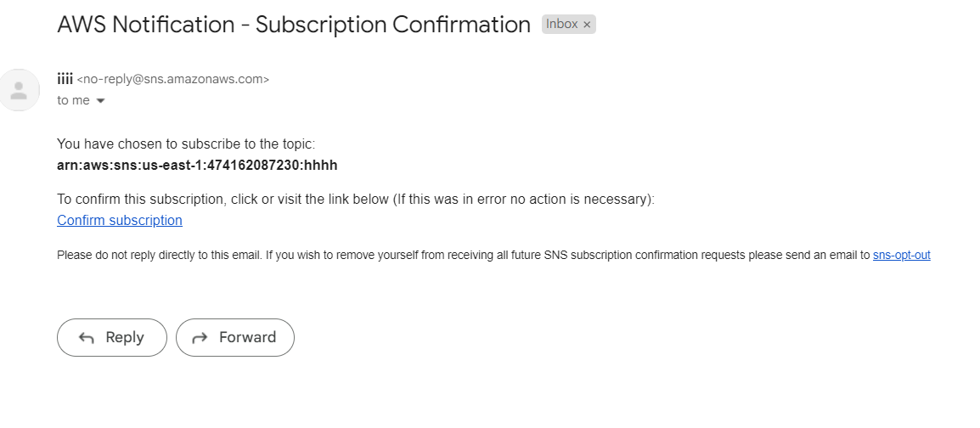Expand recipient details arrow beside "to me"

click(x=100, y=101)
